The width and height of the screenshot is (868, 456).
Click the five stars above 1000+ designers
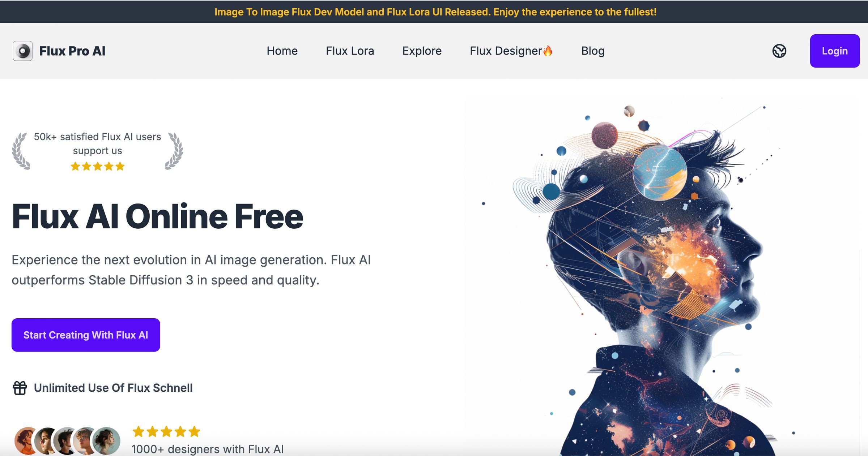tap(166, 431)
